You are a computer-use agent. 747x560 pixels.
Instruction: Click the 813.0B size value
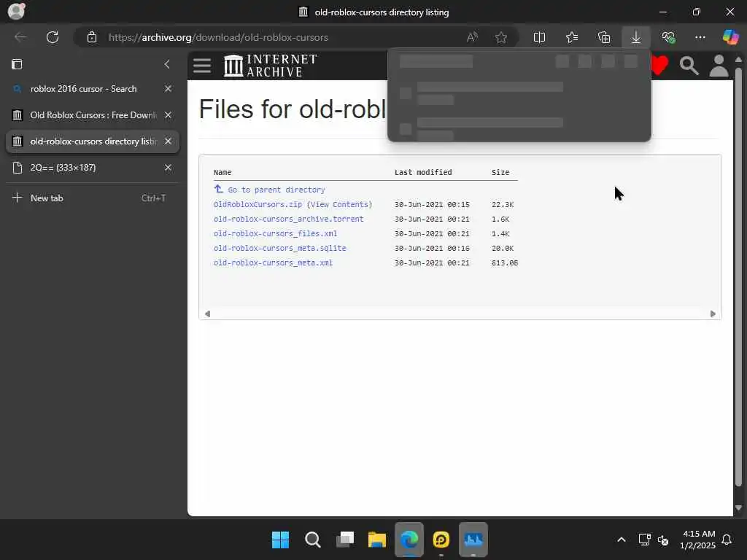pyautogui.click(x=505, y=262)
